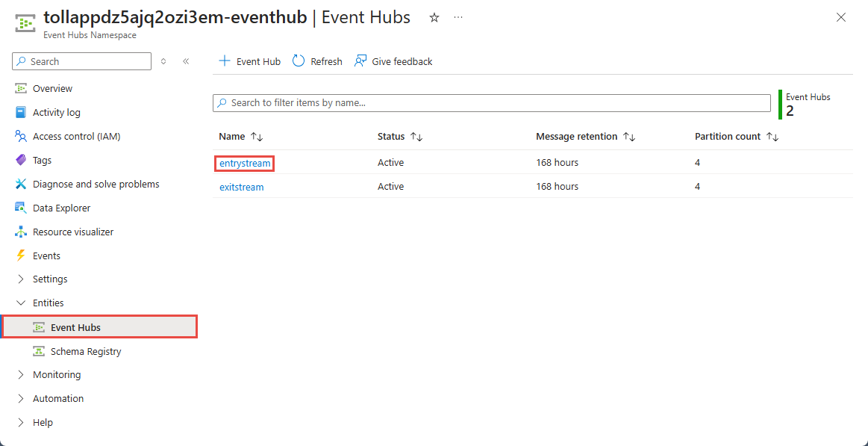Collapse the sidebar with double chevron
This screenshot has width=868, height=446.
(186, 61)
